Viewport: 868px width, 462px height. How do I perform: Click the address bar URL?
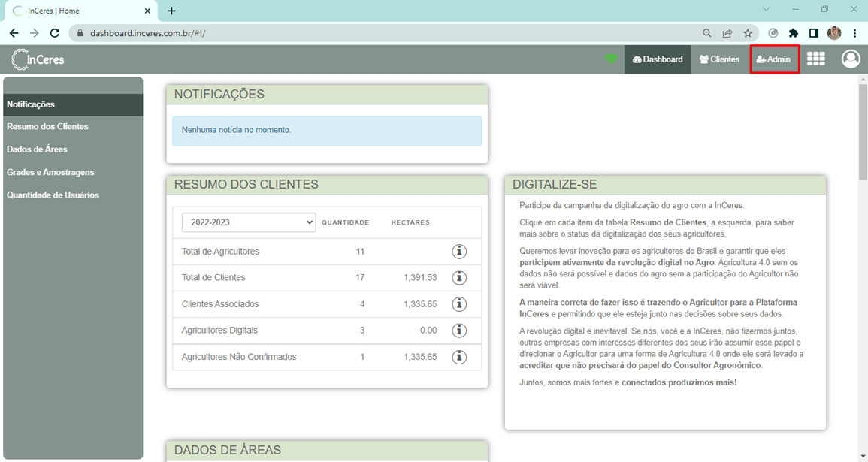[148, 33]
